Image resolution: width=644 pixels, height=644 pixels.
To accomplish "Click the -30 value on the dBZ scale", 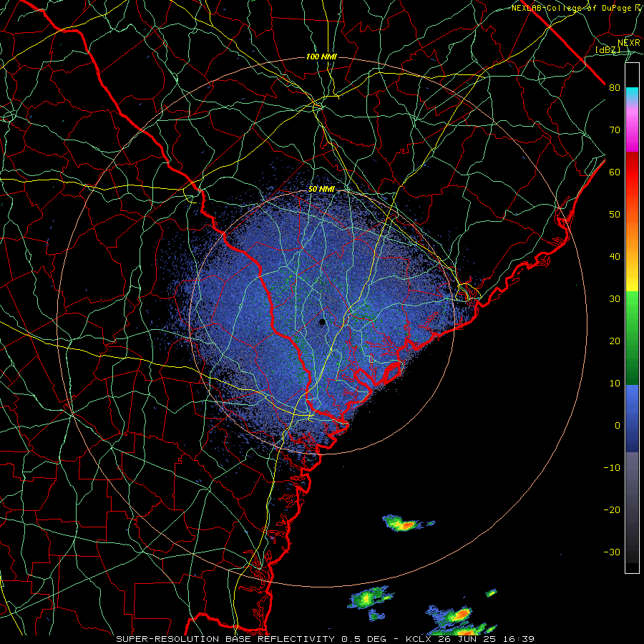I will click(612, 552).
